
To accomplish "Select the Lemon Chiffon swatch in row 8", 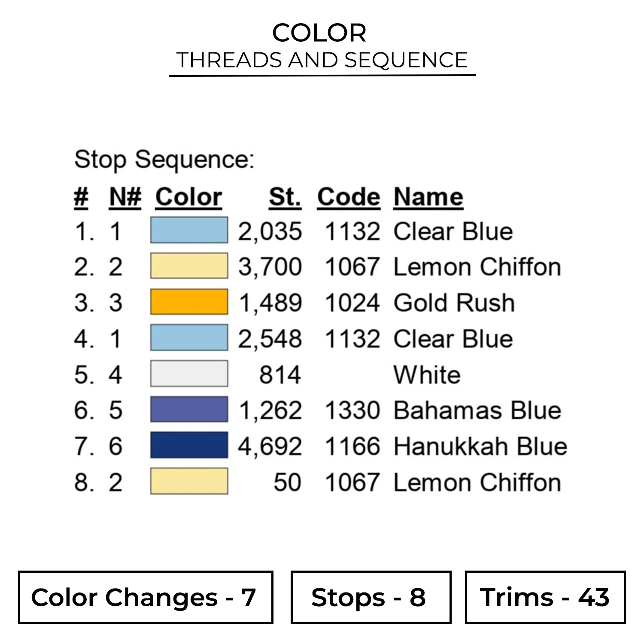I will [x=189, y=481].
